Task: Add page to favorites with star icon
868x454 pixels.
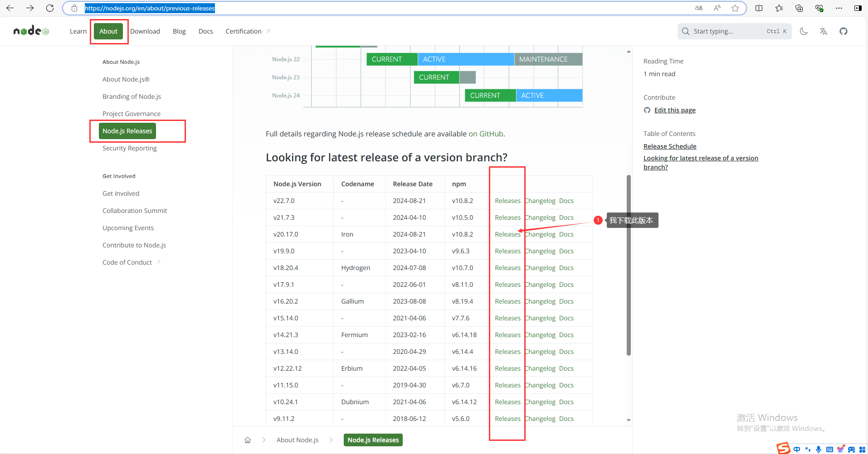Action: (x=735, y=8)
